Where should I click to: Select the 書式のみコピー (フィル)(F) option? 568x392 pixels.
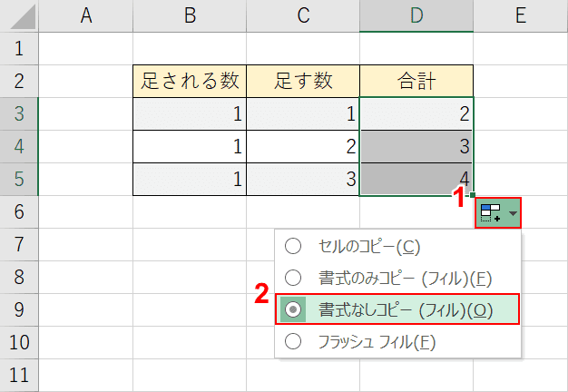[397, 278]
